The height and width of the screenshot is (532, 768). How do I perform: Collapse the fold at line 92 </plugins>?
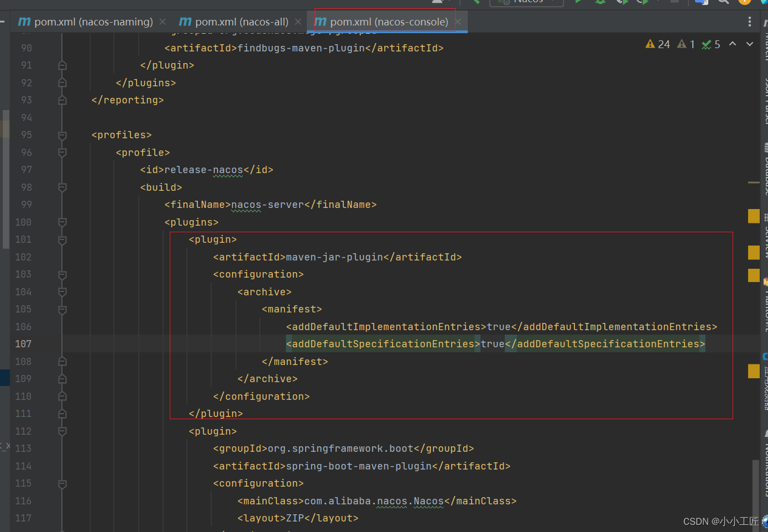tap(62, 83)
